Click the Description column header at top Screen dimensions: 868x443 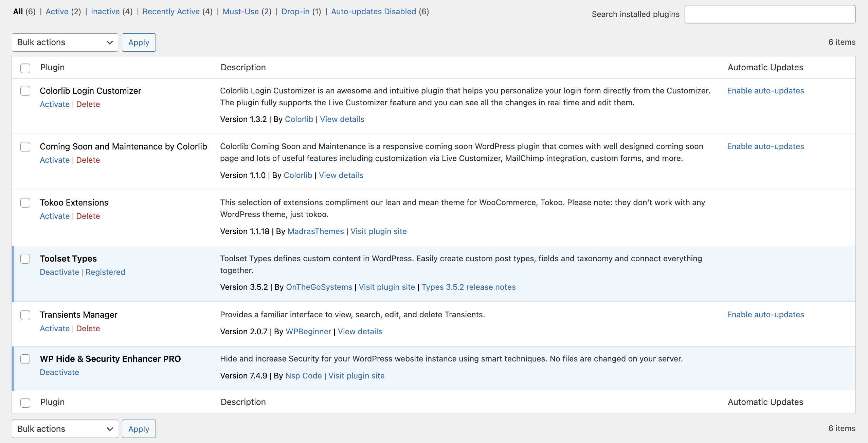(x=243, y=67)
